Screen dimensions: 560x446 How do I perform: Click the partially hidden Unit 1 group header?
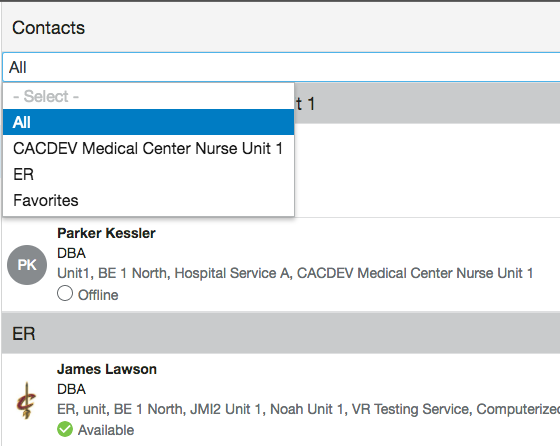click(427, 104)
